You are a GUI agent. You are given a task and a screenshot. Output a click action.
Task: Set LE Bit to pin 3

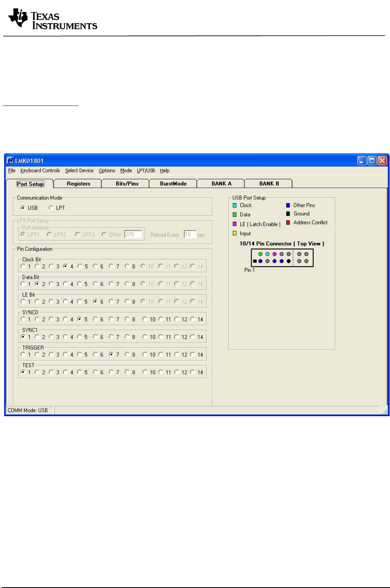click(51, 302)
